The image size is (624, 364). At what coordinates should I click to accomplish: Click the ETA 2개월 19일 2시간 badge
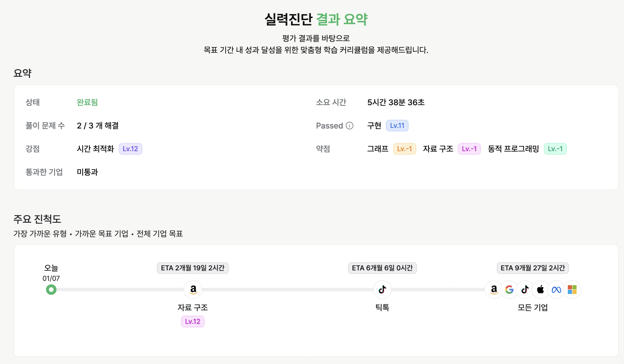coord(193,268)
